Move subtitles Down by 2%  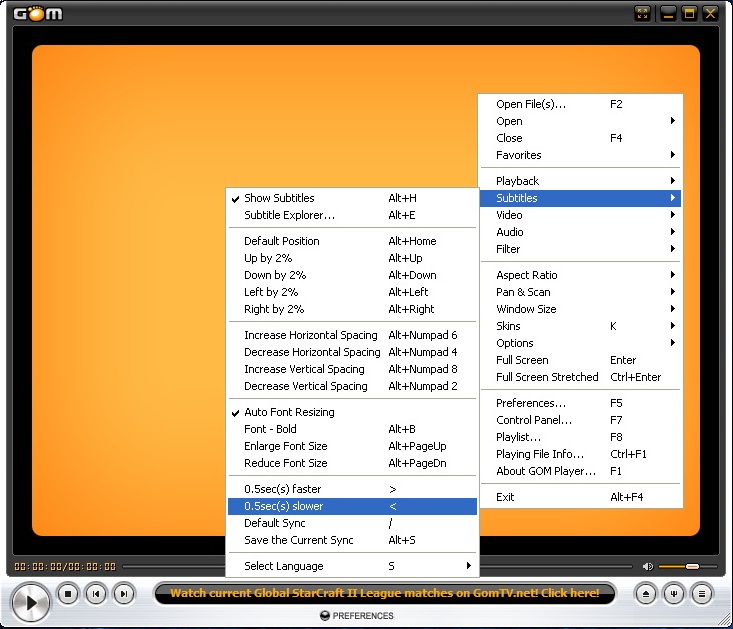tap(352, 275)
